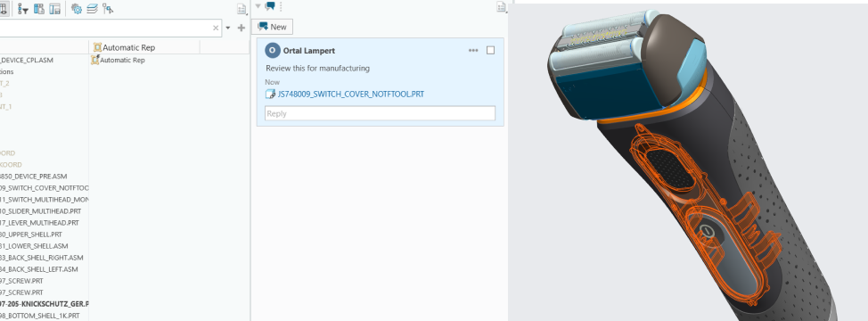Tick the checkbox on Ortal's comment
The height and width of the screenshot is (321, 868).
click(x=490, y=50)
